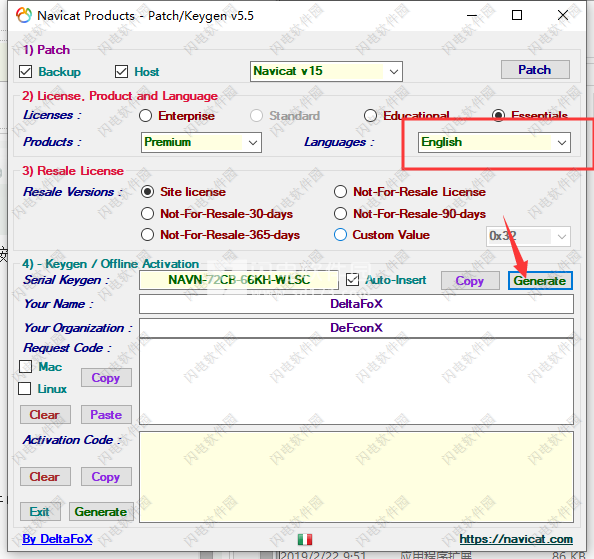The width and height of the screenshot is (594, 559).
Task: Close the Patch/Keygen window
Action: [x=563, y=16]
